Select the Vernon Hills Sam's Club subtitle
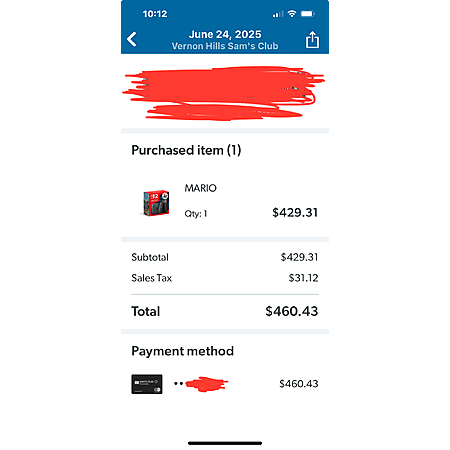The height and width of the screenshot is (450, 450). [x=225, y=46]
